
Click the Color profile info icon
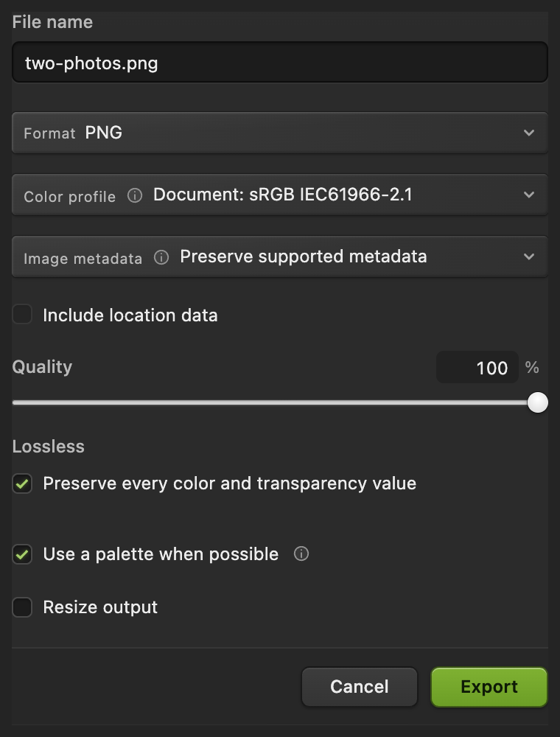pos(135,195)
